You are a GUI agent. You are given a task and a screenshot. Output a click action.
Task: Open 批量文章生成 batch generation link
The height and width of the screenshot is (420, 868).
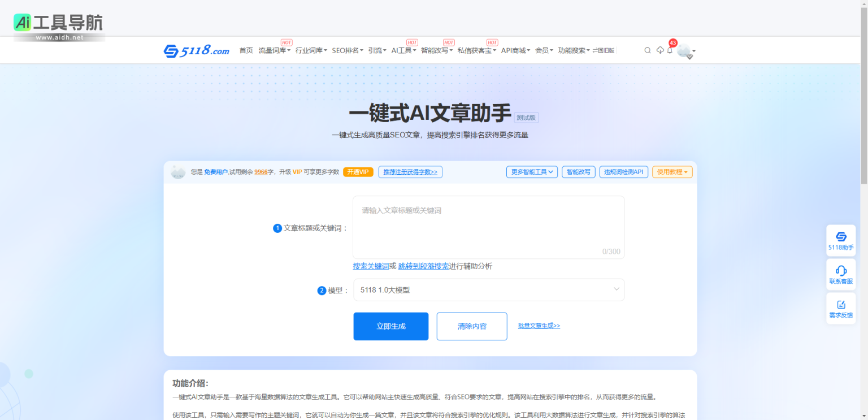(x=537, y=326)
